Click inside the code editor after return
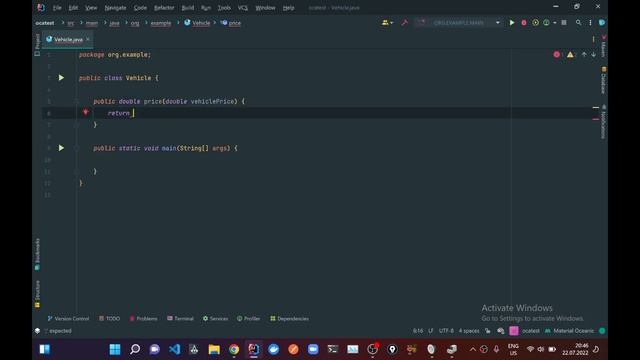This screenshot has width=640, height=360. 133,113
